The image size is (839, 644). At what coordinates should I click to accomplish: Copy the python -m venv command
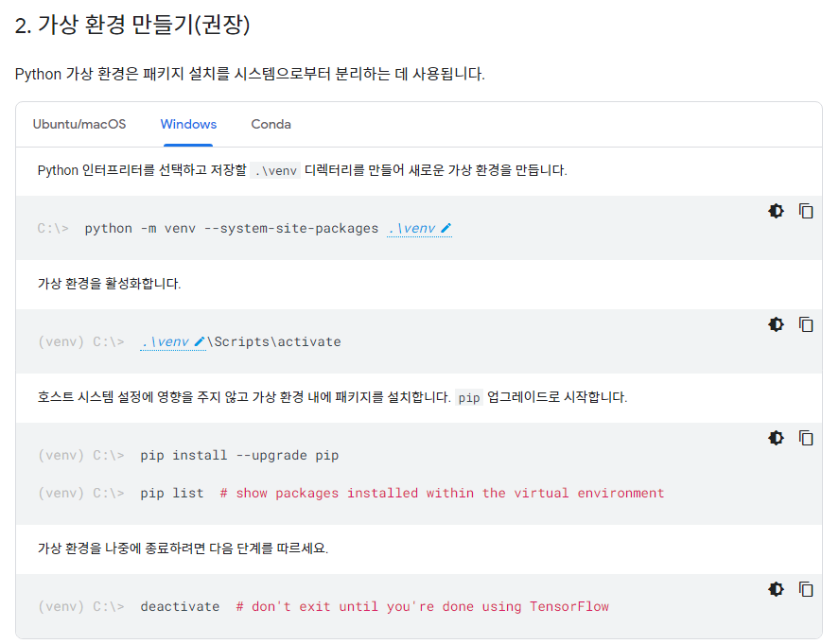click(x=806, y=211)
